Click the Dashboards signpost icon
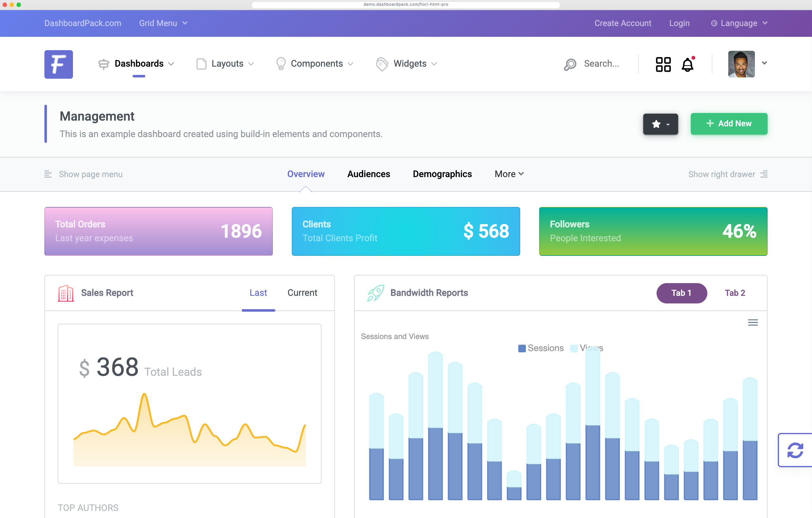This screenshot has width=812, height=518. 103,64
